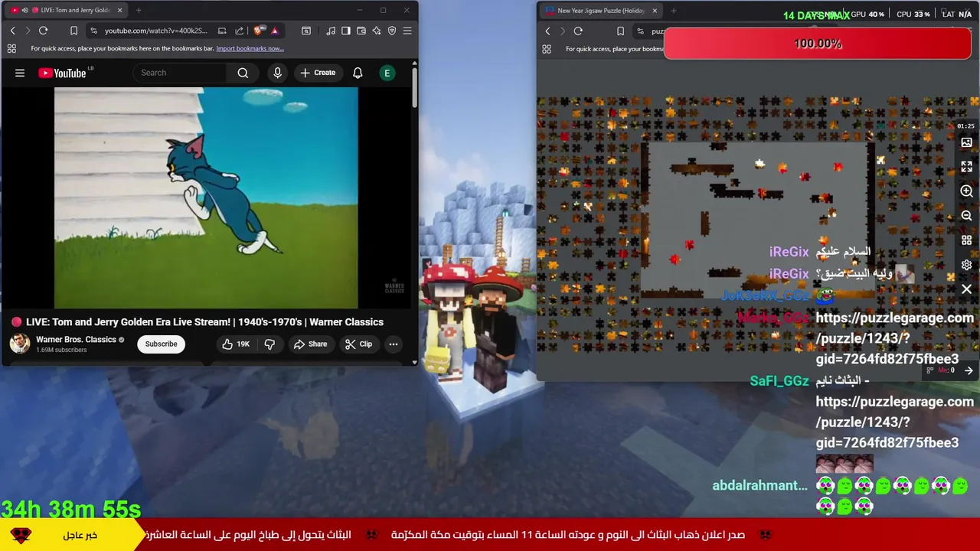Image resolution: width=980 pixels, height=551 pixels.
Task: Open YouTube notifications bell
Action: (x=358, y=73)
